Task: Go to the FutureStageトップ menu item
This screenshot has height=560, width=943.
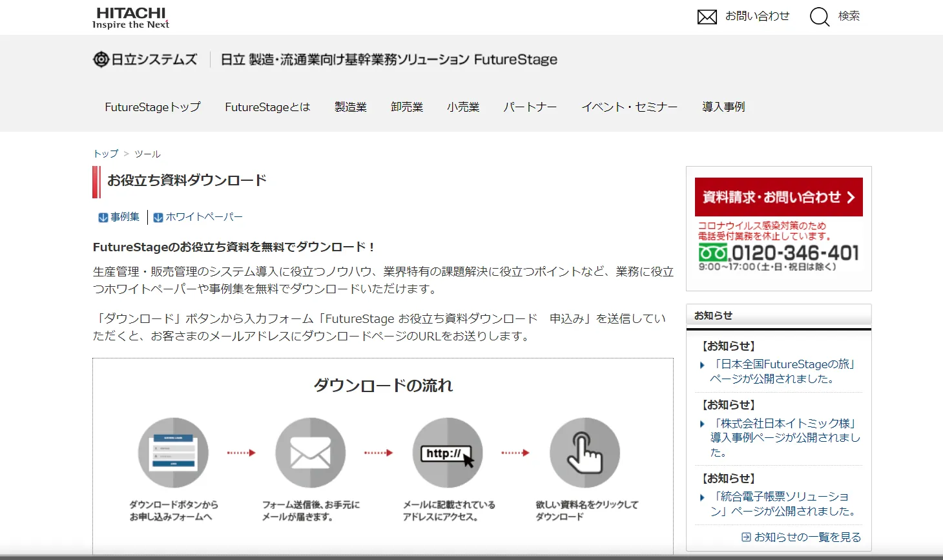Action: 152,107
